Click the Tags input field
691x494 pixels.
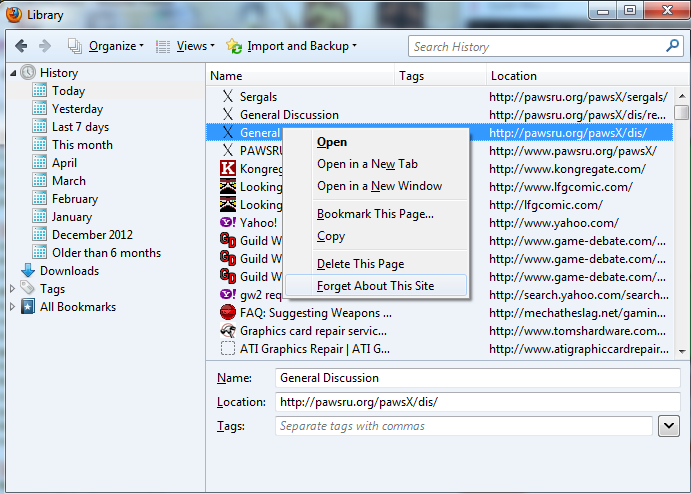pos(464,426)
